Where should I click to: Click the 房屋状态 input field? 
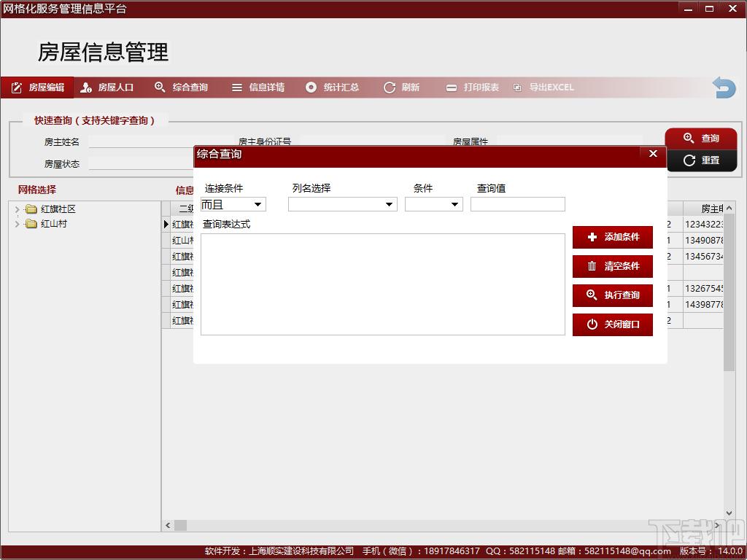pos(142,163)
